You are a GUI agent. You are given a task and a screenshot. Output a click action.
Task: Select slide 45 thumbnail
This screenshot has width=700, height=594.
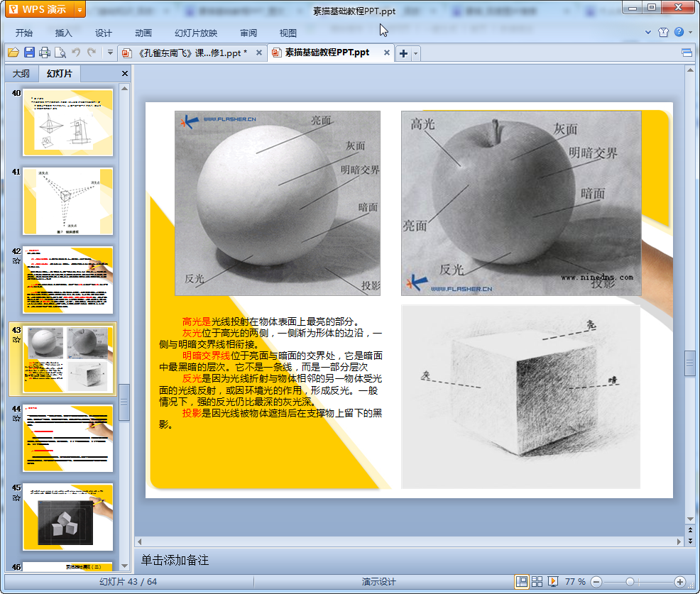click(68, 517)
